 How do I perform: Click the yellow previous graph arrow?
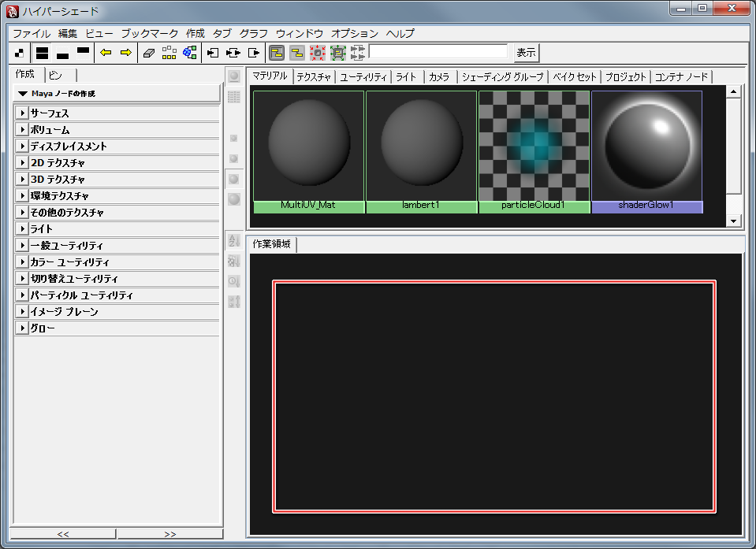[106, 53]
